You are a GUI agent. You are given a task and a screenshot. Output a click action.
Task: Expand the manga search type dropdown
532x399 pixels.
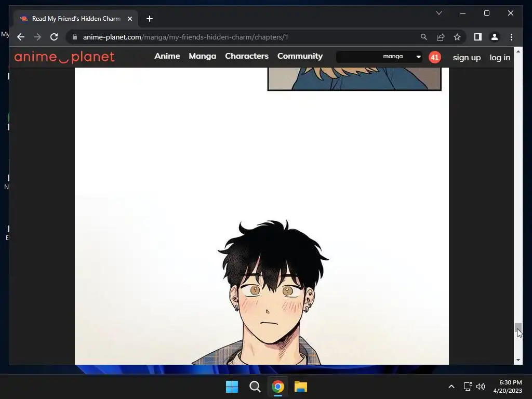tap(402, 57)
